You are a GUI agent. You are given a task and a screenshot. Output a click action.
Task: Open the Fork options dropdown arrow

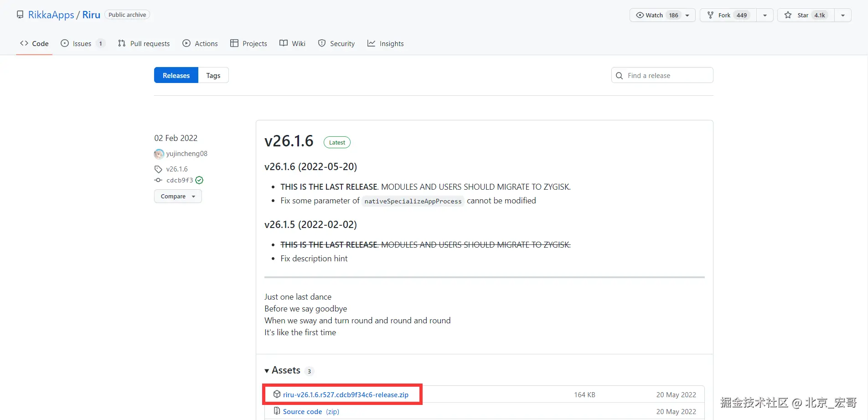765,15
